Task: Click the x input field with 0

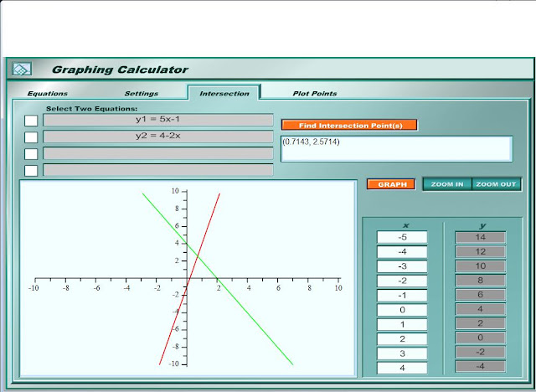Action: click(x=402, y=310)
